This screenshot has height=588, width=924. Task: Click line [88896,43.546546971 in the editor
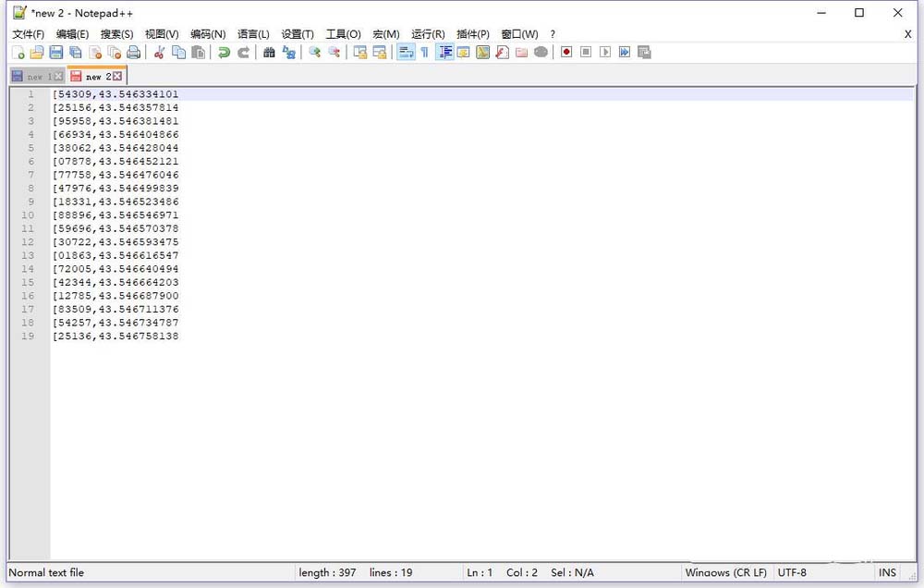[115, 215]
